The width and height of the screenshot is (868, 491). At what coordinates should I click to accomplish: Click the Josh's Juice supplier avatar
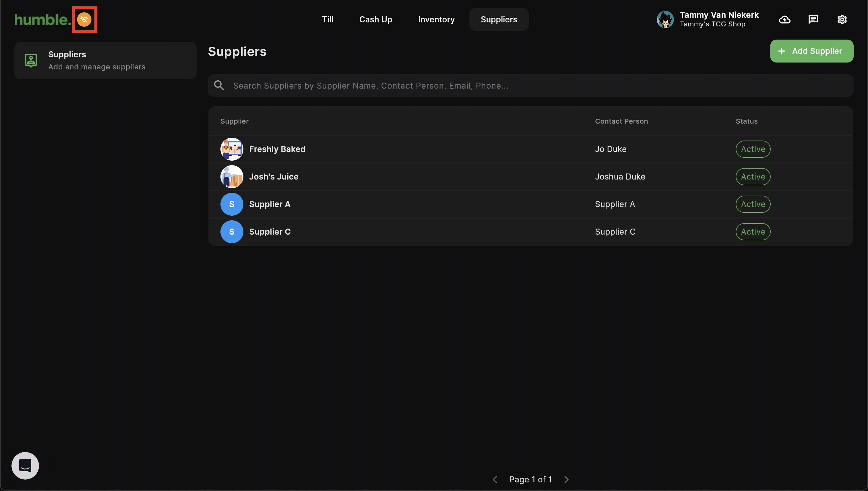click(232, 177)
